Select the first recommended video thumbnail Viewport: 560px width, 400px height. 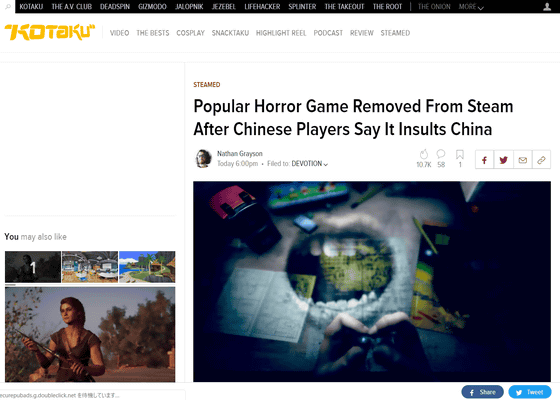[33, 267]
